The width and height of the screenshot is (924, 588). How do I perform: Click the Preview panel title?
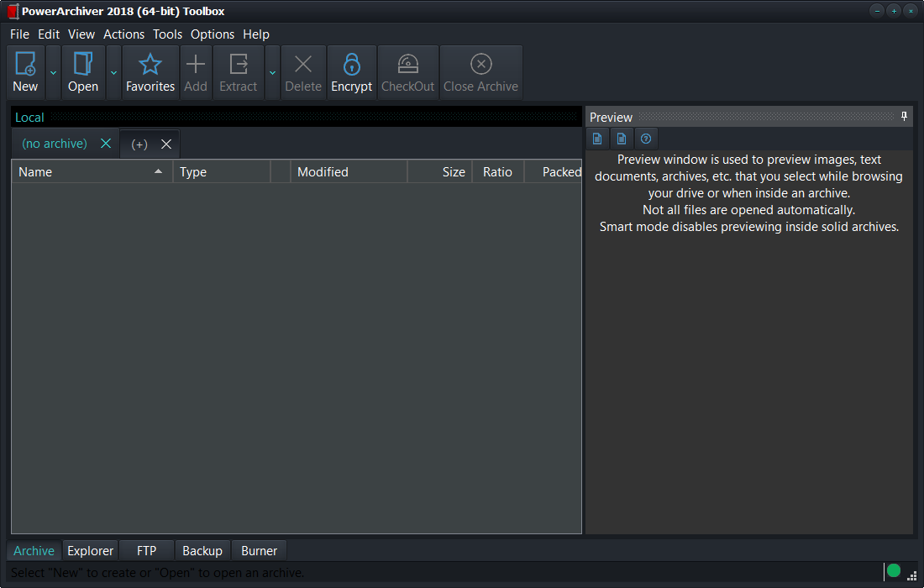click(x=611, y=118)
